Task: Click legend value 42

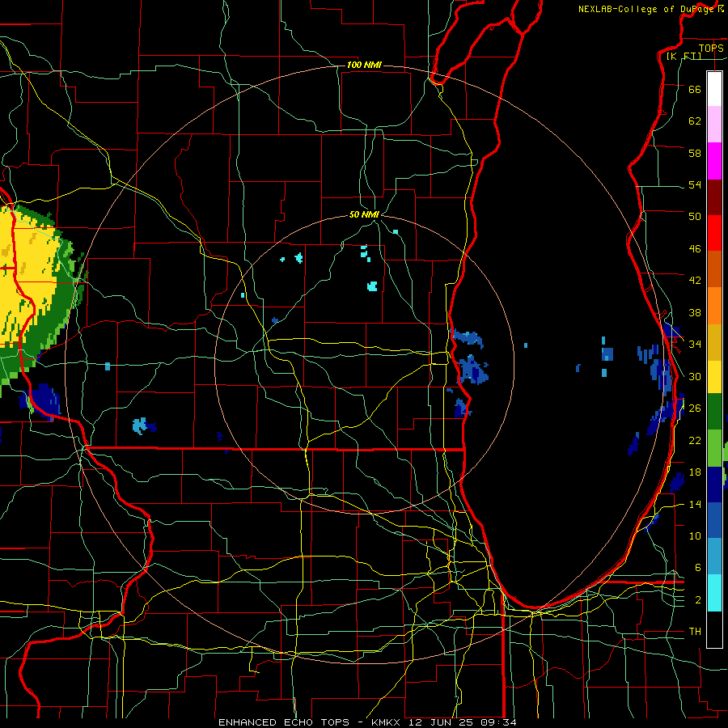Action: click(x=695, y=281)
